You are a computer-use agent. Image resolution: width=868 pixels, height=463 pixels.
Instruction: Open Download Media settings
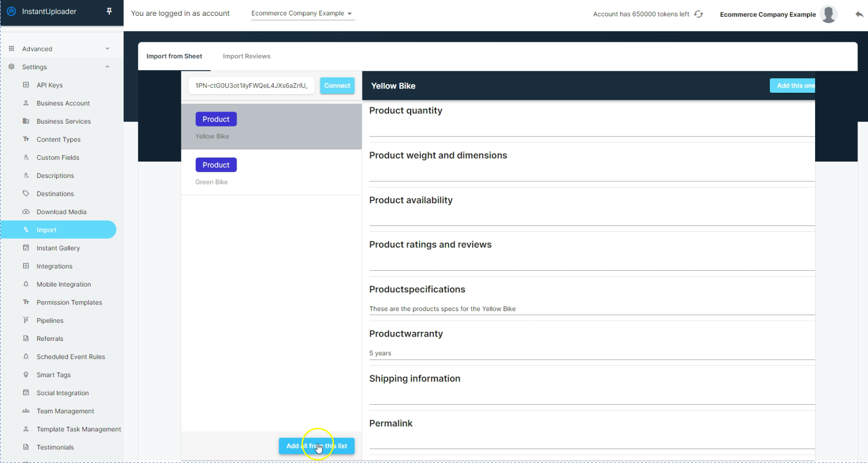61,212
